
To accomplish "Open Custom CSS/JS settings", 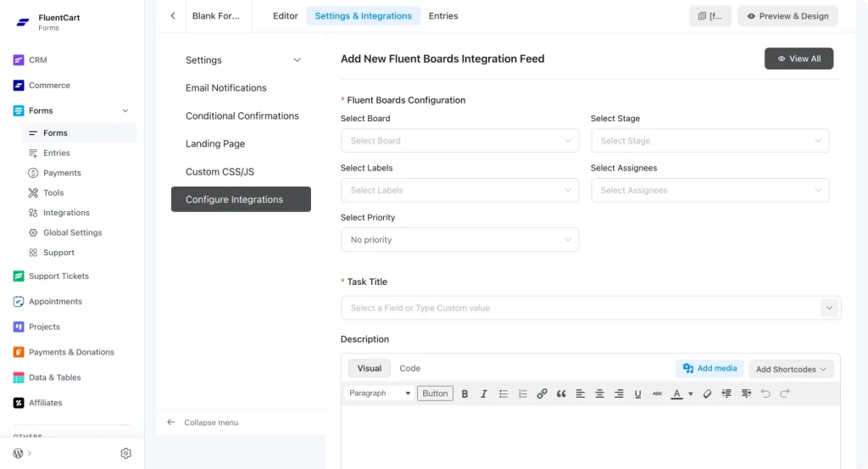I will (220, 171).
